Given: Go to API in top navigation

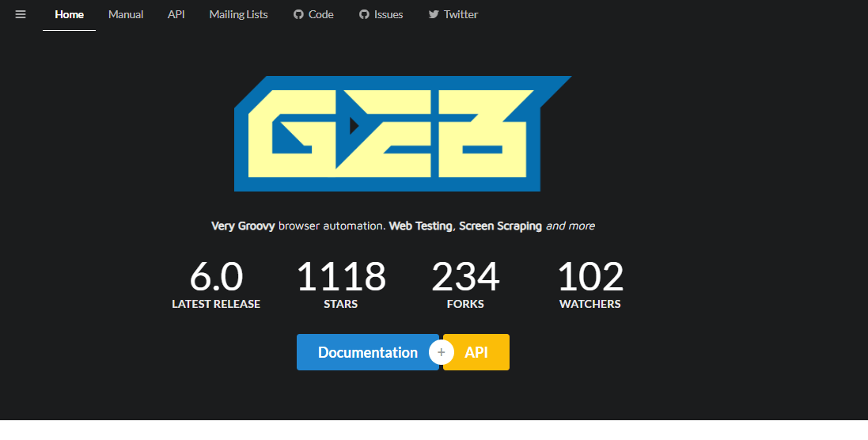Looking at the screenshot, I should 176,14.
